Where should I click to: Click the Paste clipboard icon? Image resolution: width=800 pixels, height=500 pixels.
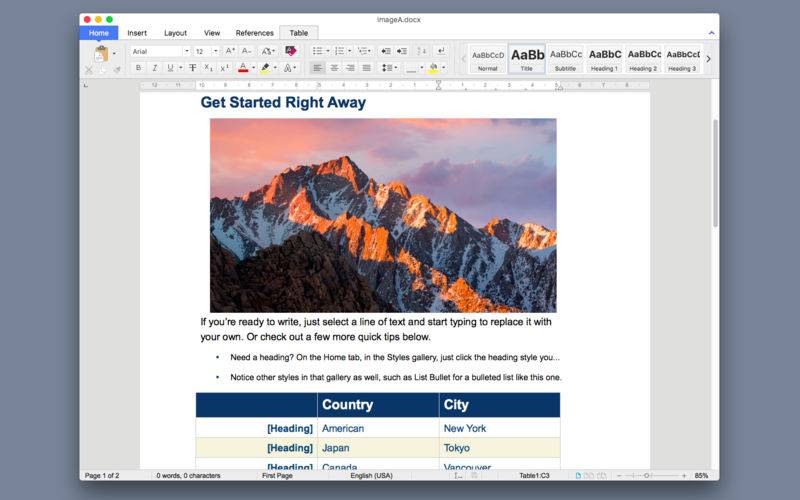coord(101,54)
